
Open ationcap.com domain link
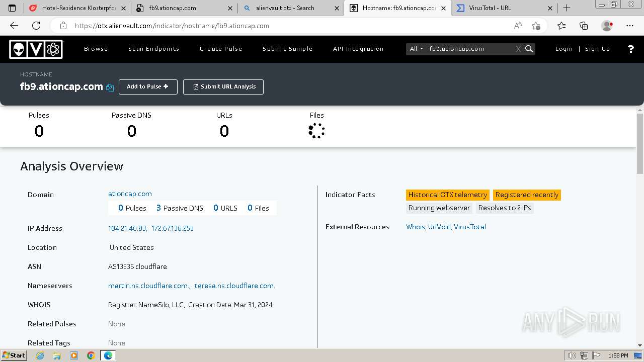(x=130, y=194)
